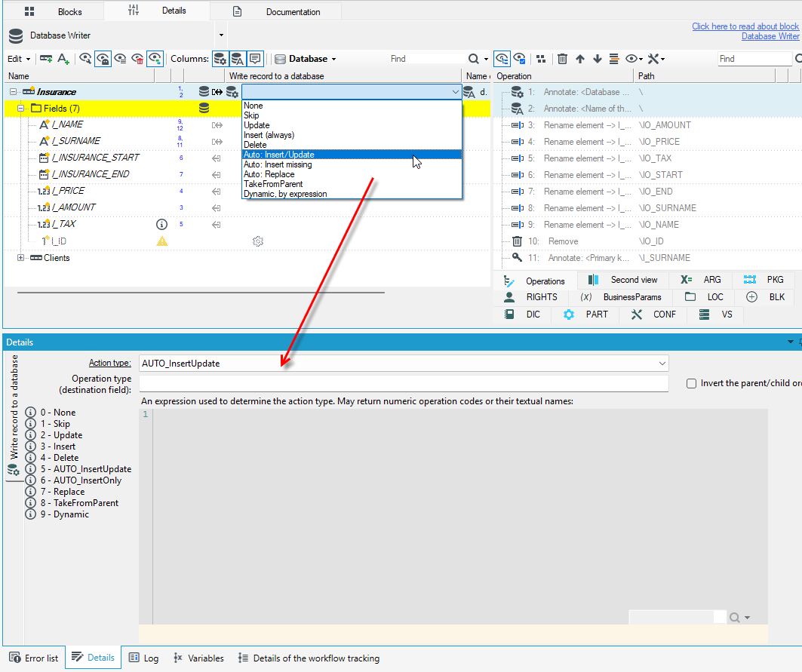802x672 pixels.
Task: Collapse the Fields (7) folder
Action: 21,109
